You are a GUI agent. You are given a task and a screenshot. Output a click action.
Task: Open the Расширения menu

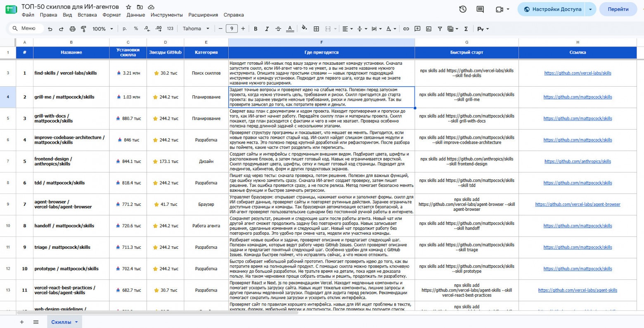(203, 15)
